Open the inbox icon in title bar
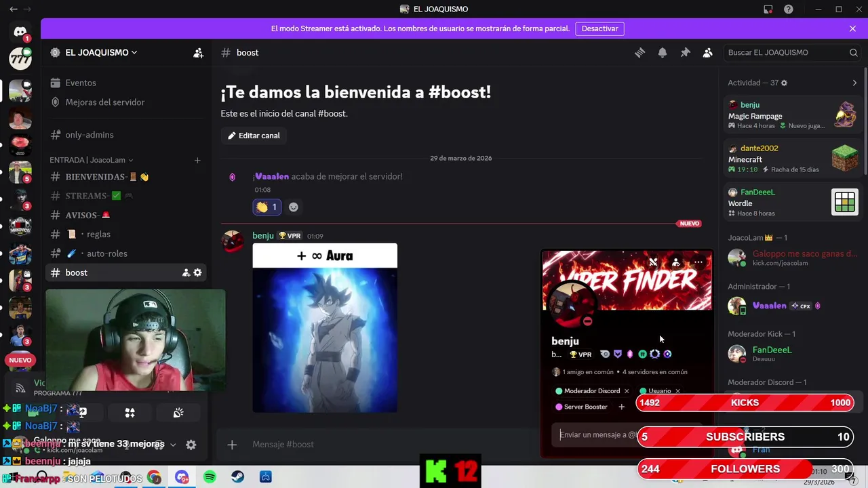Image resolution: width=868 pixels, height=488 pixels. [768, 9]
